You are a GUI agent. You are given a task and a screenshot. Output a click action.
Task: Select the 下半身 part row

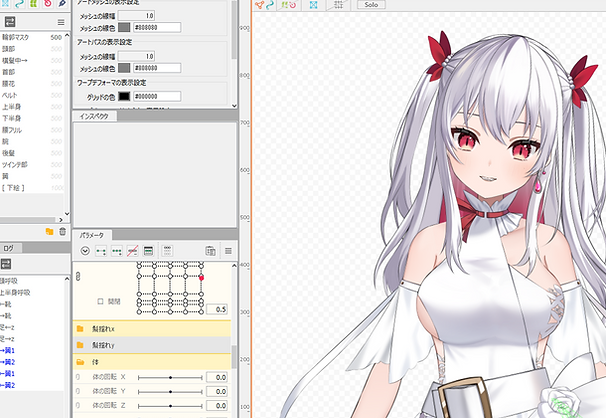(32, 118)
